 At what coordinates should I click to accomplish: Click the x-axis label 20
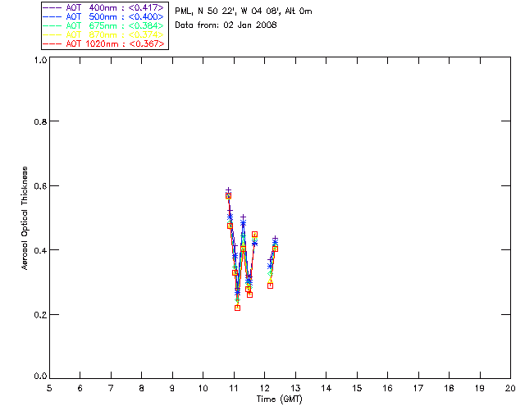(510, 388)
